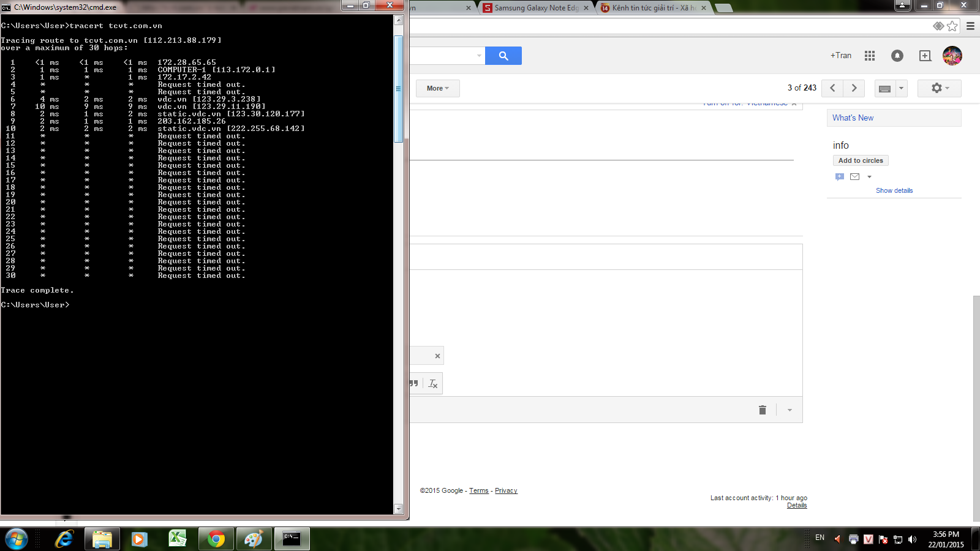The image size is (980, 551).
Task: Open Google notifications bell
Action: (897, 56)
